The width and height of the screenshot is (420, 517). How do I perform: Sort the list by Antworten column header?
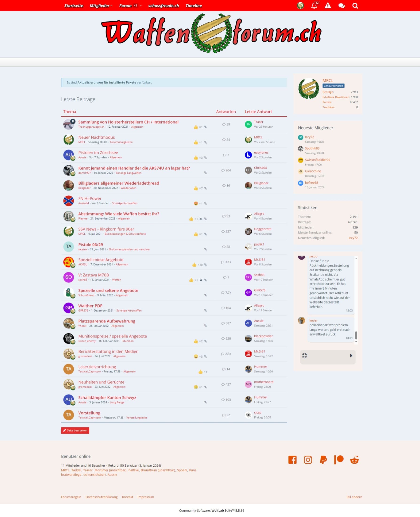coord(226,112)
